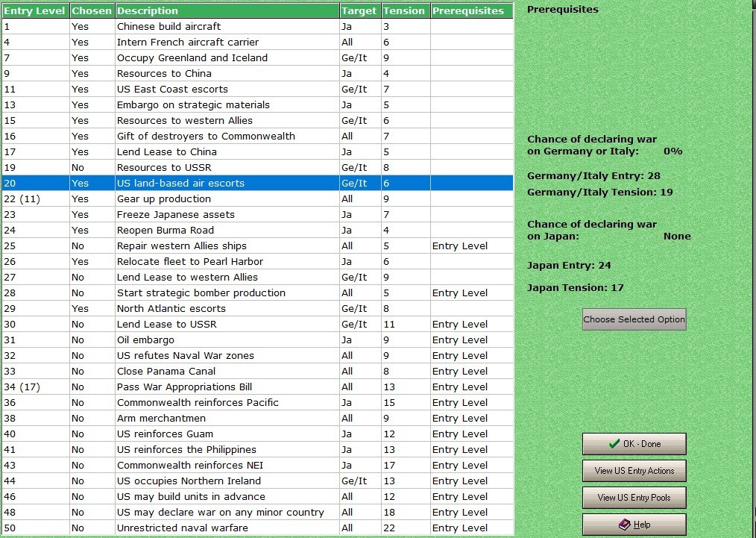Click the No cell for Resources to USSR
The width and height of the screenshot is (756, 538).
(x=92, y=168)
